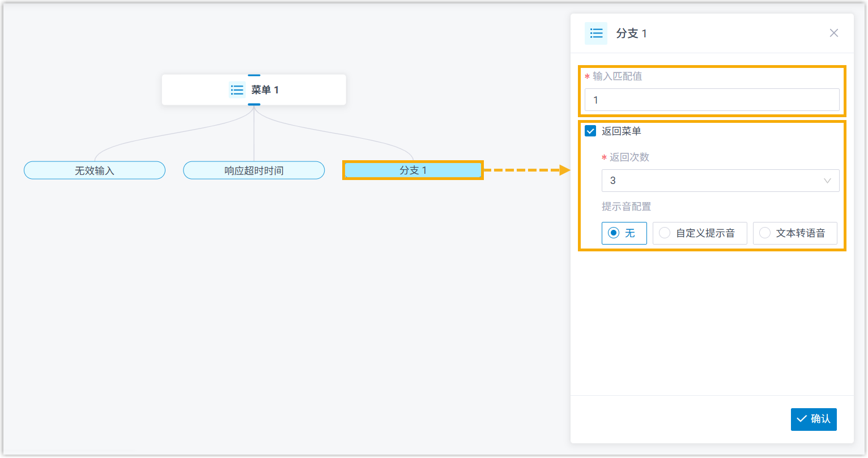Click the chevron arrow of 返回次数 dropdown
Viewport: 868px width, 458px height.
[827, 181]
